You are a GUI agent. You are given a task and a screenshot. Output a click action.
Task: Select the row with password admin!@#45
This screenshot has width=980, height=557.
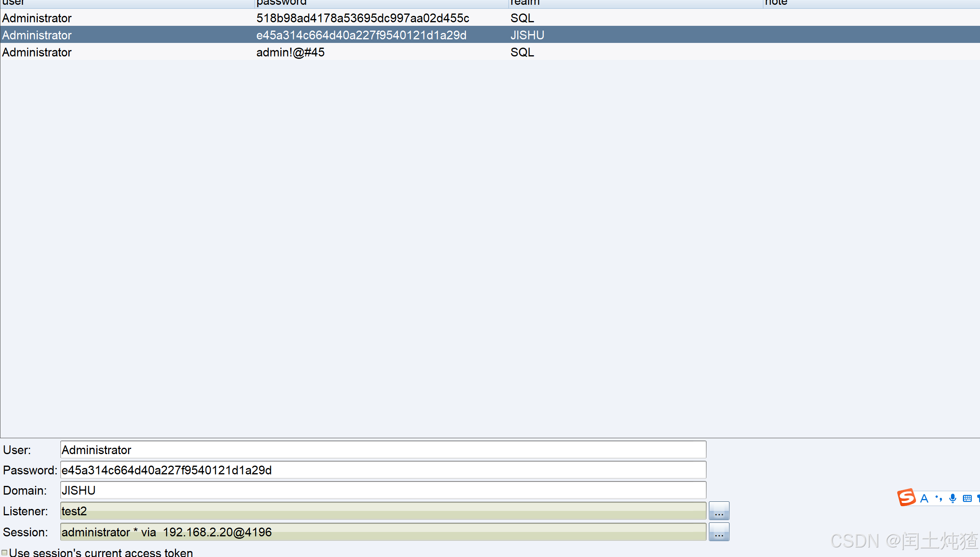coord(290,52)
